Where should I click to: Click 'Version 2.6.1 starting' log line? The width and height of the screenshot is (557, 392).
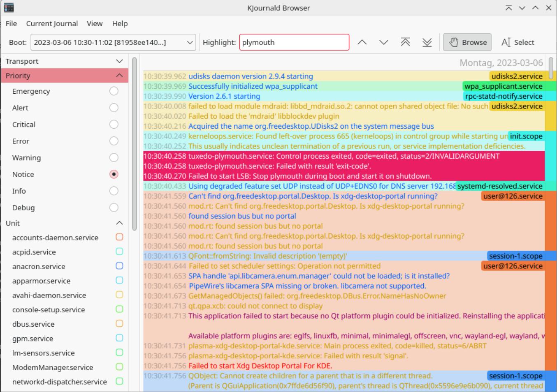pyautogui.click(x=224, y=96)
